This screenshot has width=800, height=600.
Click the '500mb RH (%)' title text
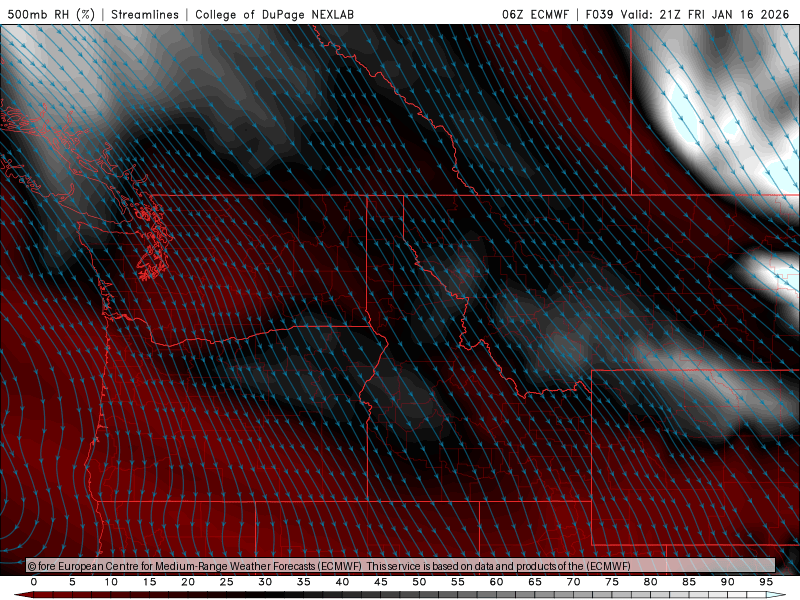(51, 14)
